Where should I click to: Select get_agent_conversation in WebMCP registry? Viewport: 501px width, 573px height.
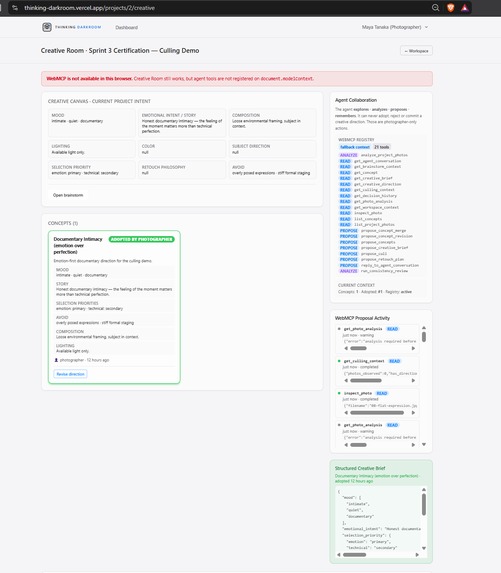pyautogui.click(x=377, y=161)
